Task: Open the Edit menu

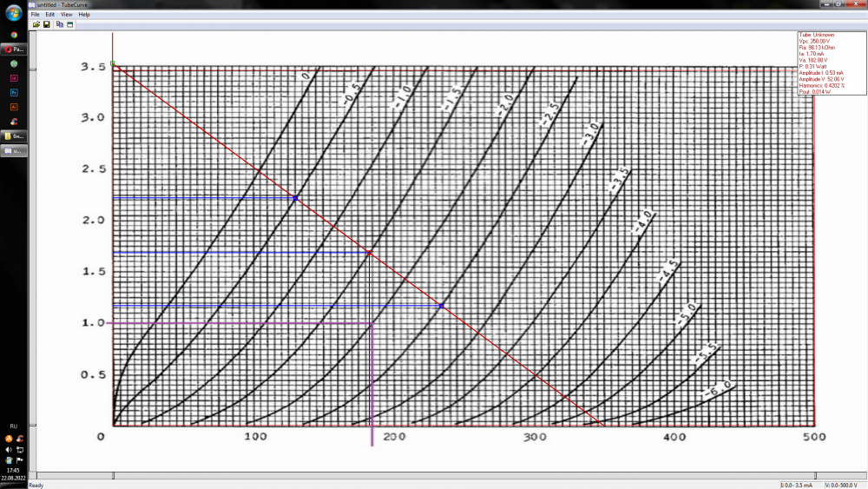Action: [x=50, y=15]
